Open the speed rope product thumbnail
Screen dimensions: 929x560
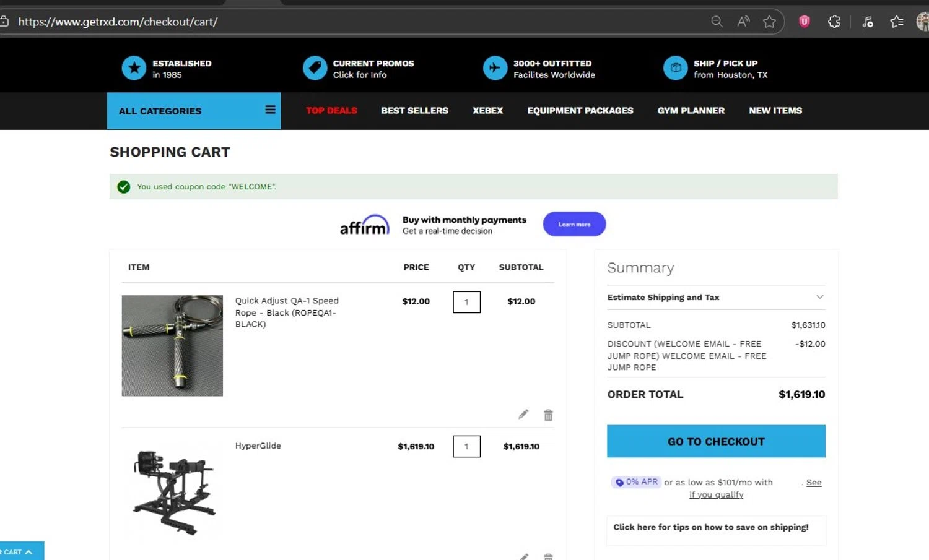click(x=172, y=345)
